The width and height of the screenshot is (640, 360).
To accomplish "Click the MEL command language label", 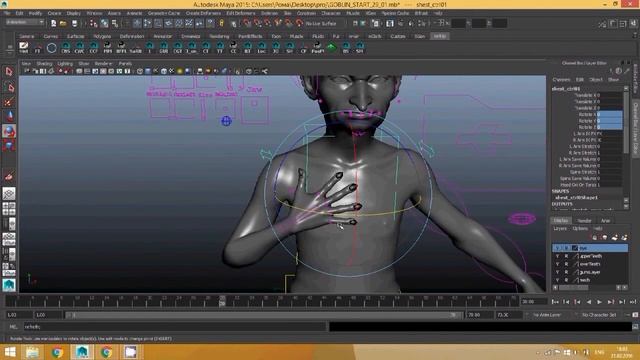I will [x=13, y=327].
